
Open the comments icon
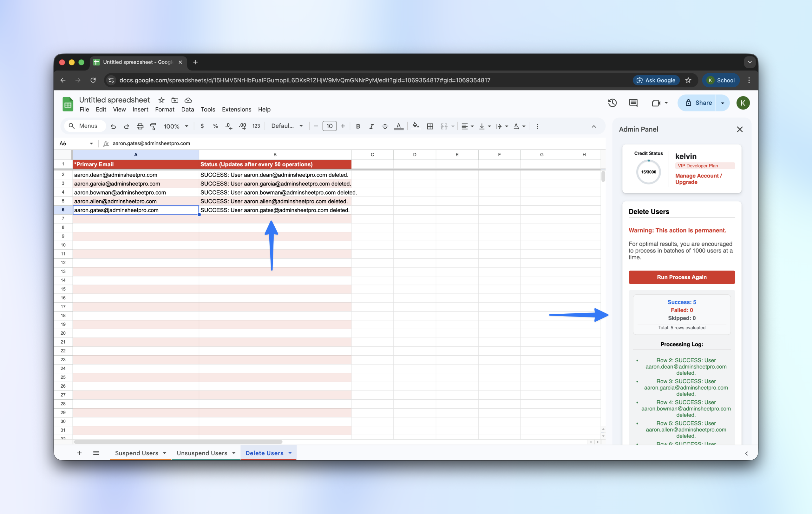coord(633,103)
